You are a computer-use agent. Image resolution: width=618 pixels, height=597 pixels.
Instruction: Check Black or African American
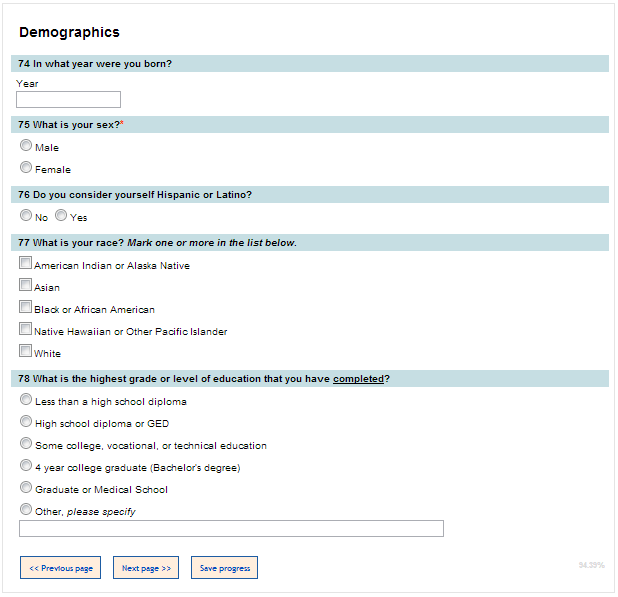[x=25, y=308]
